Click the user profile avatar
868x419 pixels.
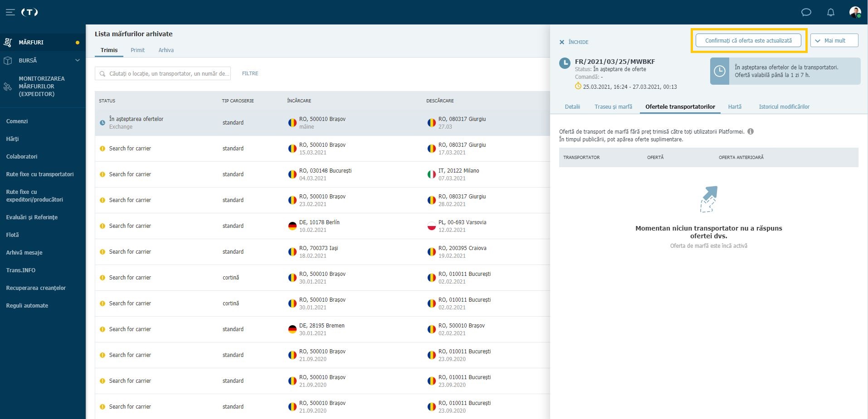855,12
